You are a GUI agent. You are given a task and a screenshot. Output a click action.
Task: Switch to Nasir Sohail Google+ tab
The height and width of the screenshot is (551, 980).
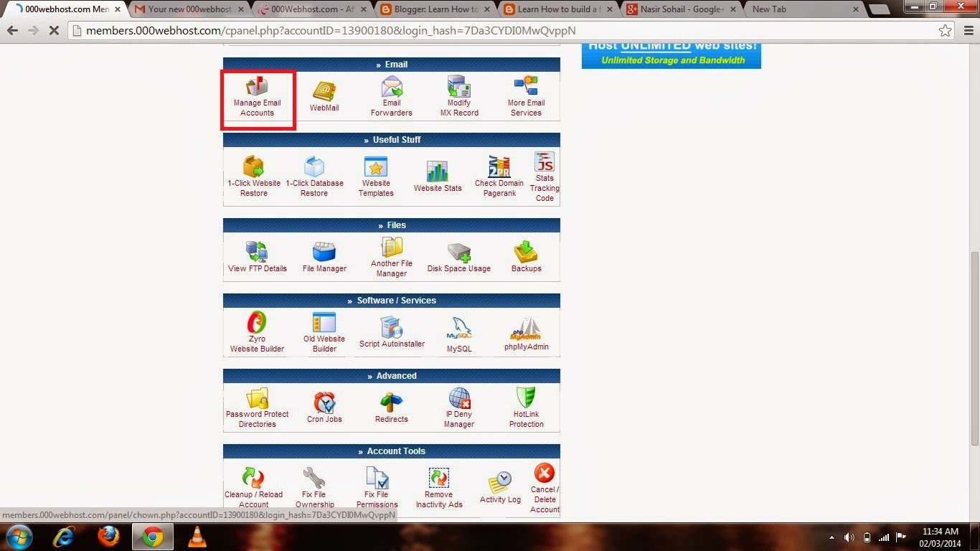(680, 9)
